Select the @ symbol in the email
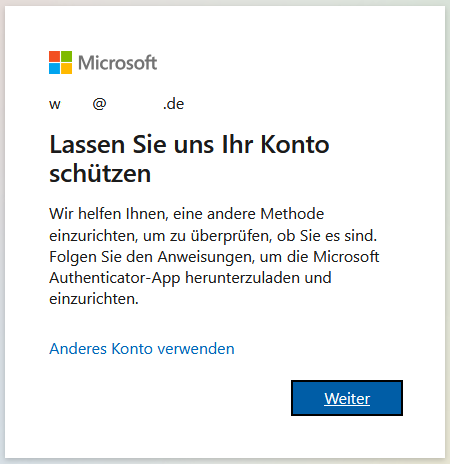450x464 pixels. point(99,104)
